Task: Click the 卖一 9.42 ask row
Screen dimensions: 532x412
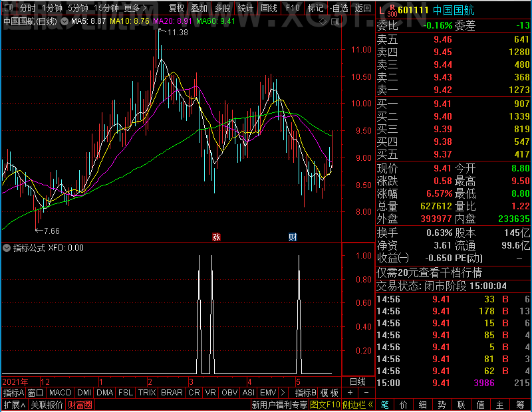Action: pyautogui.click(x=454, y=90)
